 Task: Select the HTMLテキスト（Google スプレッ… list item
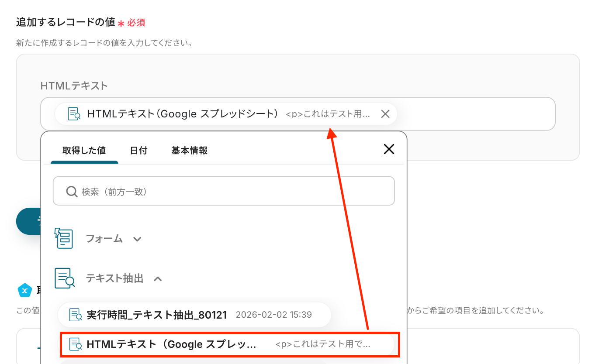pyautogui.click(x=227, y=344)
